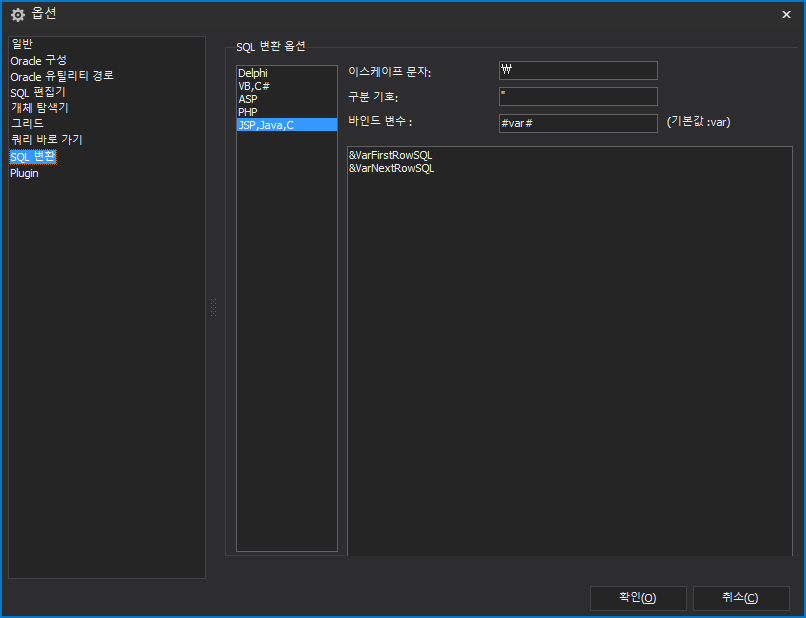Screen dimensions: 806x618
Task: Confirm settings with the 확인(O) button
Action: tap(638, 598)
